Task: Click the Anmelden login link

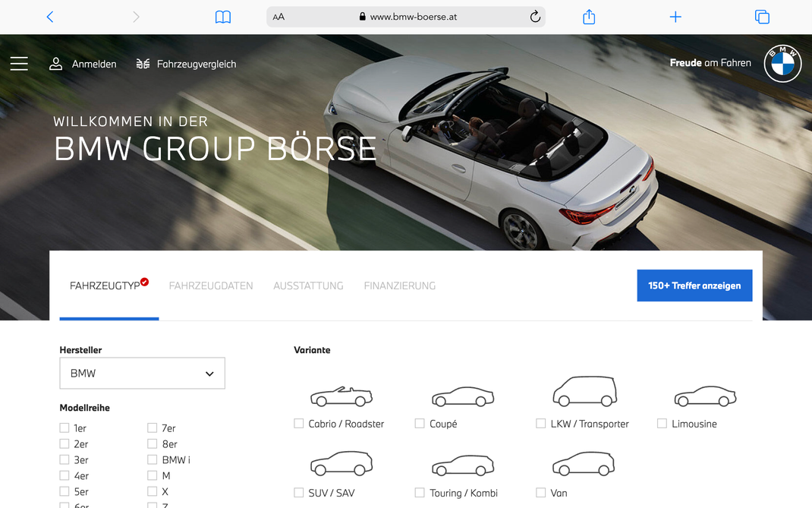Action: (x=83, y=64)
